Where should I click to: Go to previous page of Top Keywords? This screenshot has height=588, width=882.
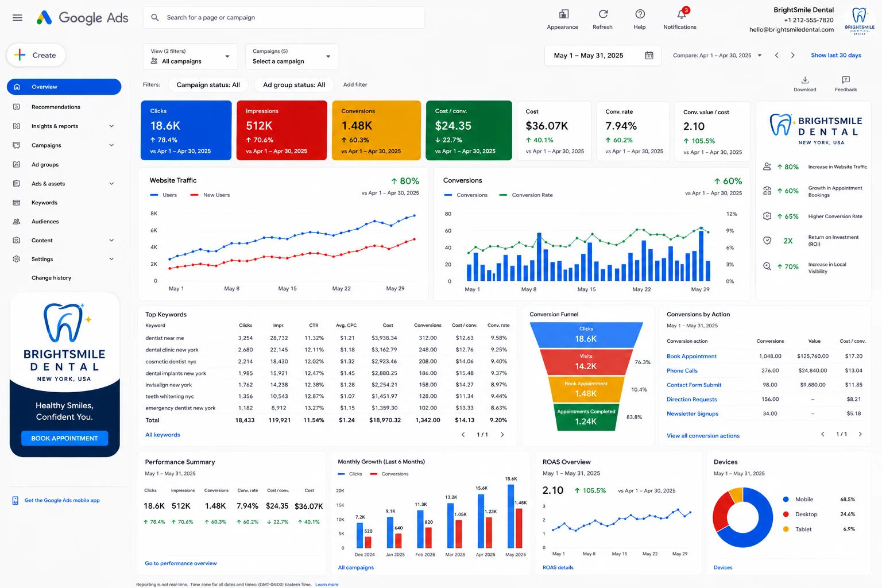(x=463, y=435)
